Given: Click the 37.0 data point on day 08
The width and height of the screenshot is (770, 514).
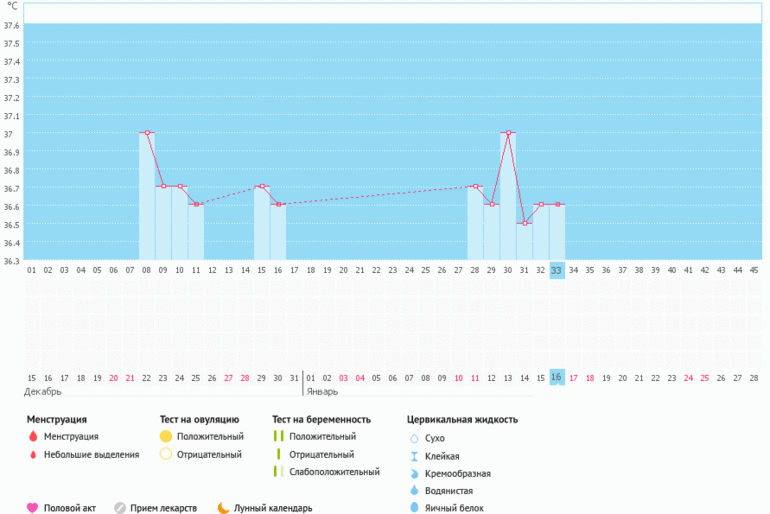Looking at the screenshot, I should 147,132.
